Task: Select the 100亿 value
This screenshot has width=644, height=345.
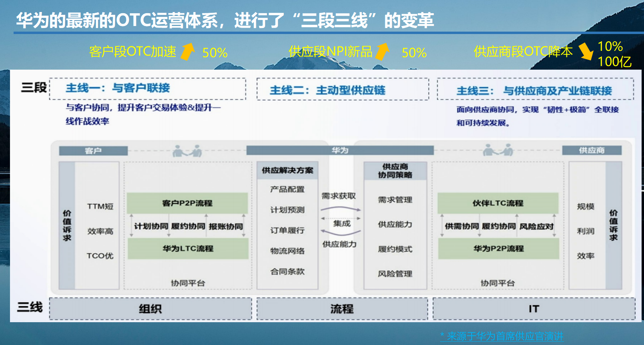Action: (x=614, y=62)
